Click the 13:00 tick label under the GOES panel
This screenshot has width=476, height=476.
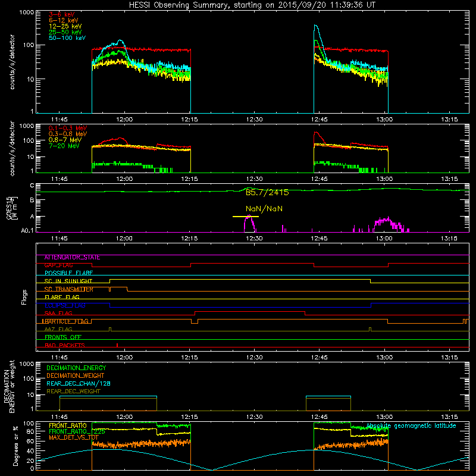click(x=384, y=239)
